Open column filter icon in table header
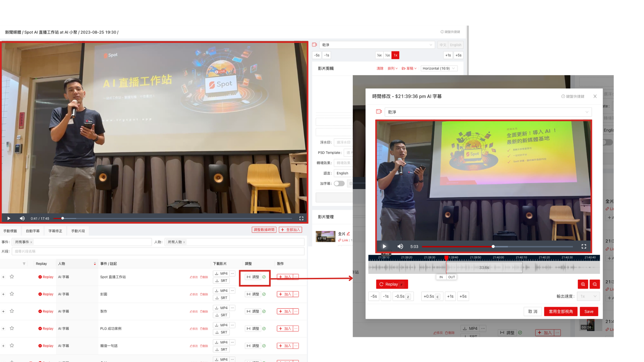This screenshot has height=362, width=644. click(x=24, y=264)
